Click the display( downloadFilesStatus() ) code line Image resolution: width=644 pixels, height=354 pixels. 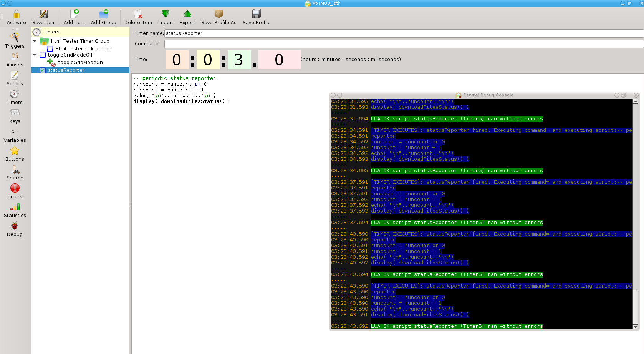[x=182, y=101]
